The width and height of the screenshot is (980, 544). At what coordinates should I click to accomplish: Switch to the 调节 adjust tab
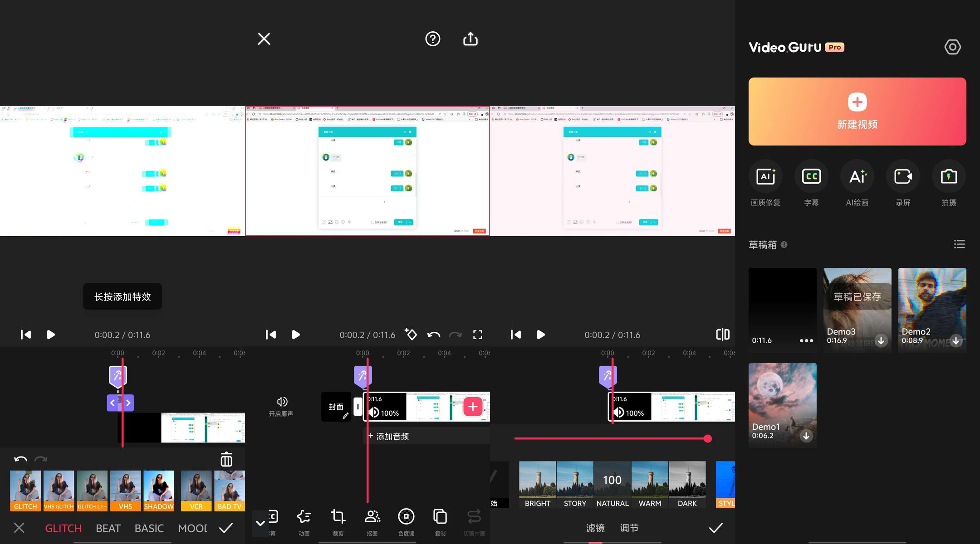point(629,528)
